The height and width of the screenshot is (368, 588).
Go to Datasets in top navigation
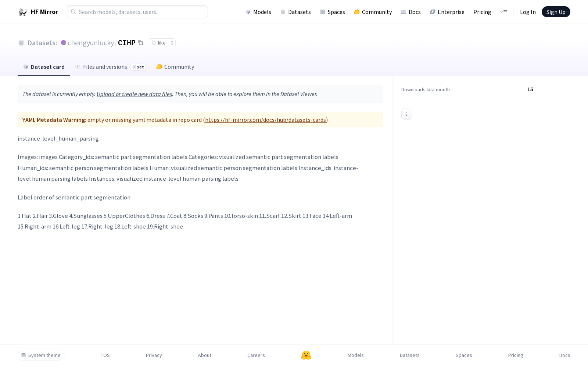295,12
